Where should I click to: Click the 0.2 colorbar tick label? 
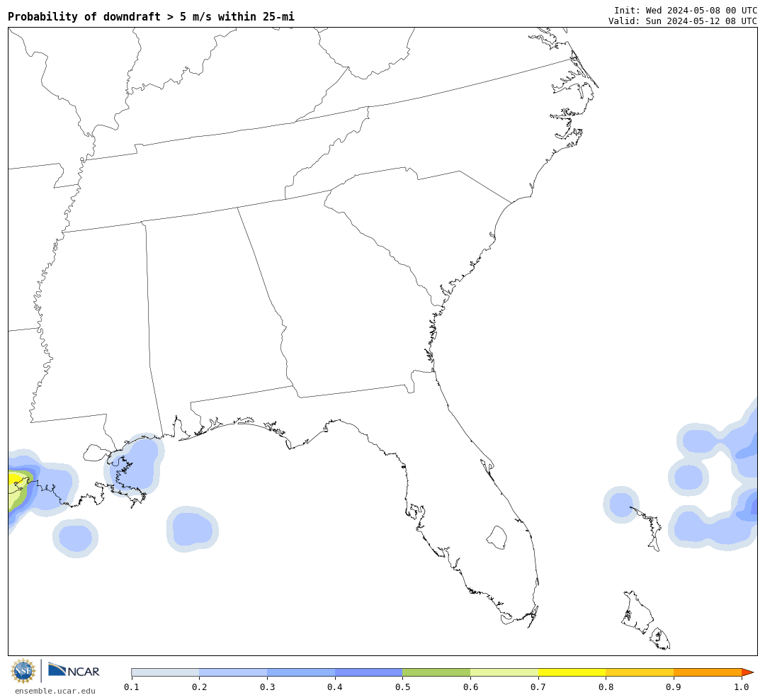click(199, 687)
